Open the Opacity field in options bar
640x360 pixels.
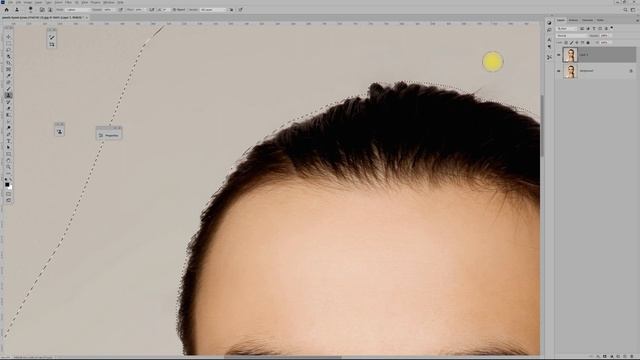coord(108,10)
